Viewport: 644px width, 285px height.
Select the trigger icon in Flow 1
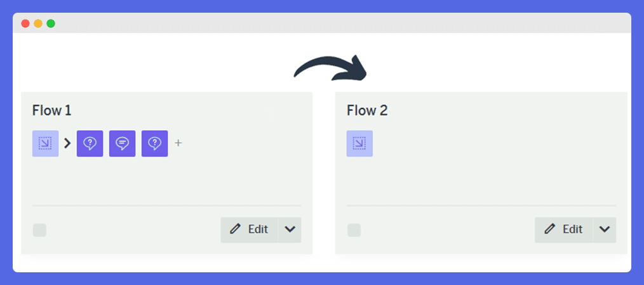(45, 143)
